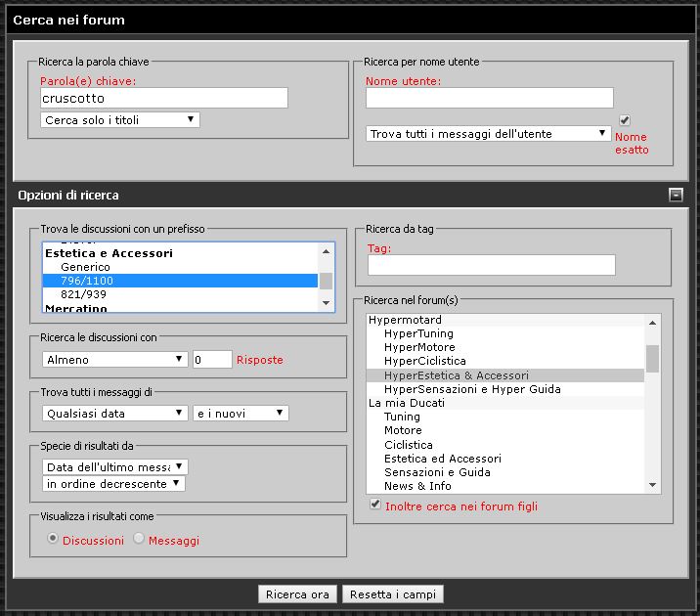Viewport: 700px width, 616px height.
Task: Select Motore in the forum list
Action: (505, 430)
